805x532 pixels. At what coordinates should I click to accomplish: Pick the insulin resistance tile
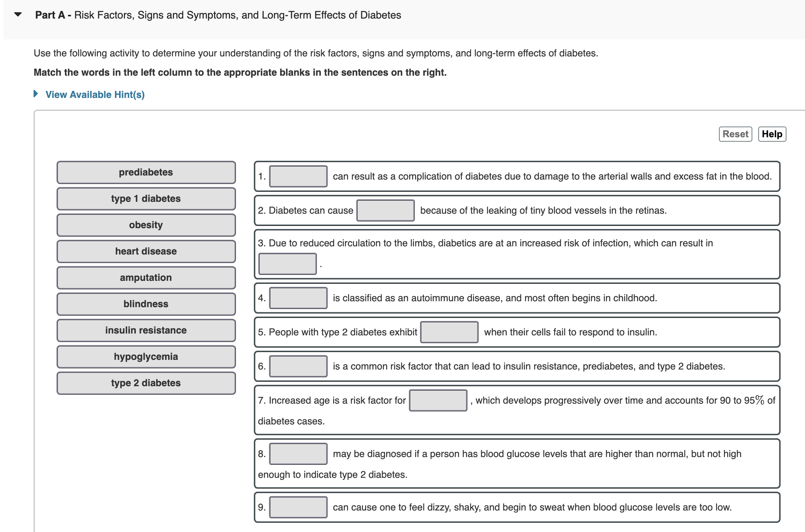coord(146,331)
